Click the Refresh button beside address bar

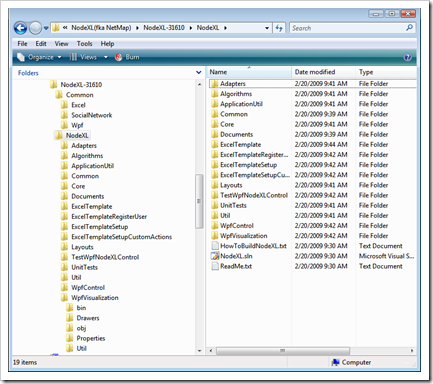click(279, 28)
